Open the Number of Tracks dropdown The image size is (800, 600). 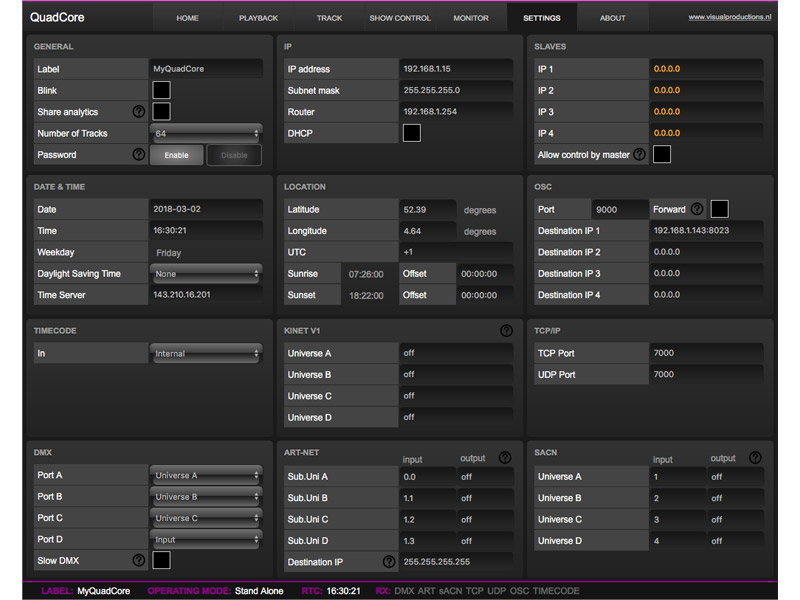click(205, 133)
